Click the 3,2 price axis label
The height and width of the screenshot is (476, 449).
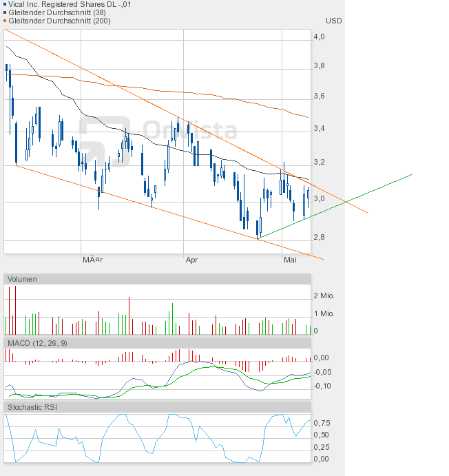click(319, 162)
